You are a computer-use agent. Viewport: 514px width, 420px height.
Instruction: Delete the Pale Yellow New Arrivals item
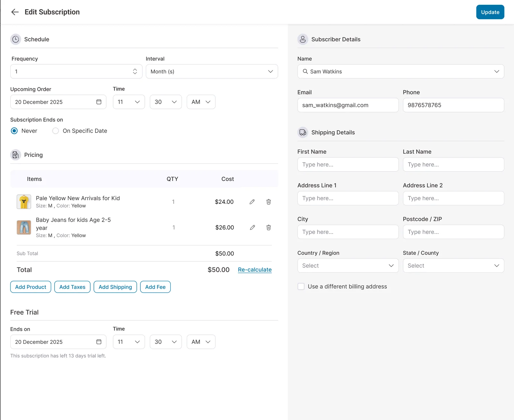(269, 202)
